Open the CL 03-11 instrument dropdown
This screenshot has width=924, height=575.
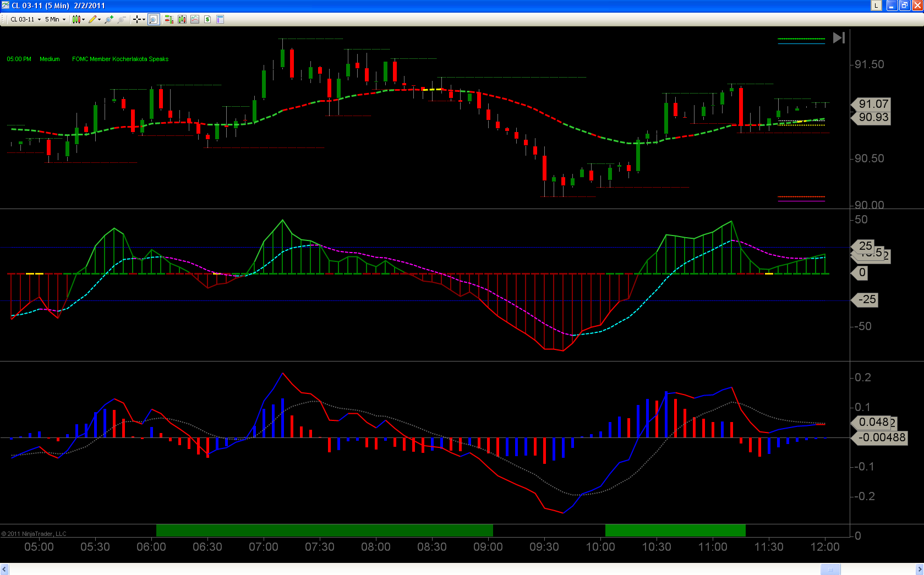25,19
